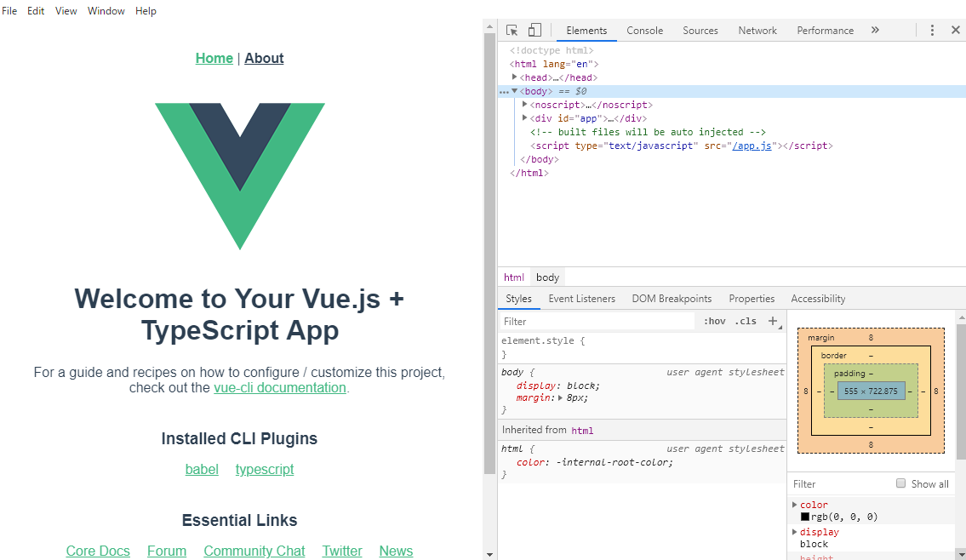This screenshot has width=966, height=560.
Task: Click the Styles filter input field
Action: click(x=597, y=321)
